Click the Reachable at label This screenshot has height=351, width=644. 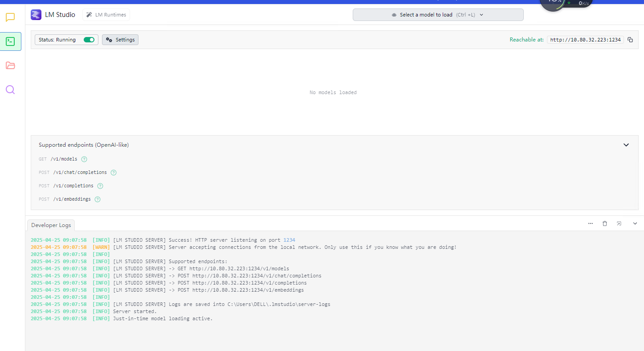pyautogui.click(x=526, y=40)
